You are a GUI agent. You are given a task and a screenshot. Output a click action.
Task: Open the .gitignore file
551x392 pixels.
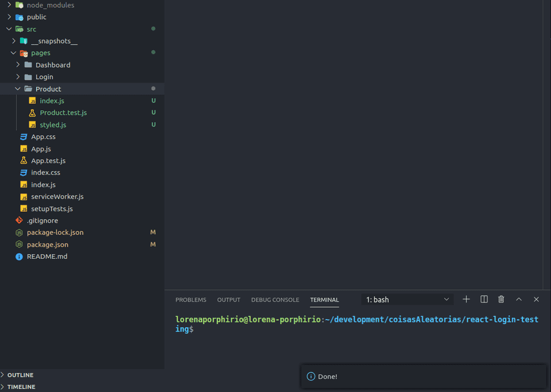[42, 221]
